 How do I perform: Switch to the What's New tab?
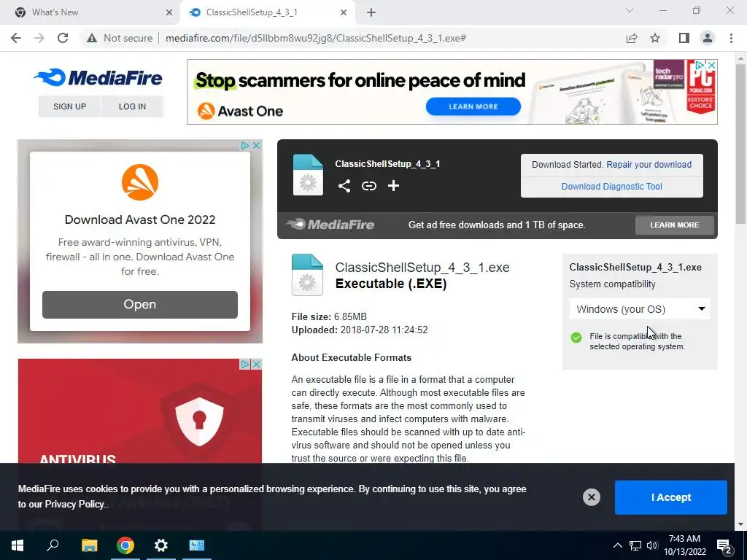91,12
